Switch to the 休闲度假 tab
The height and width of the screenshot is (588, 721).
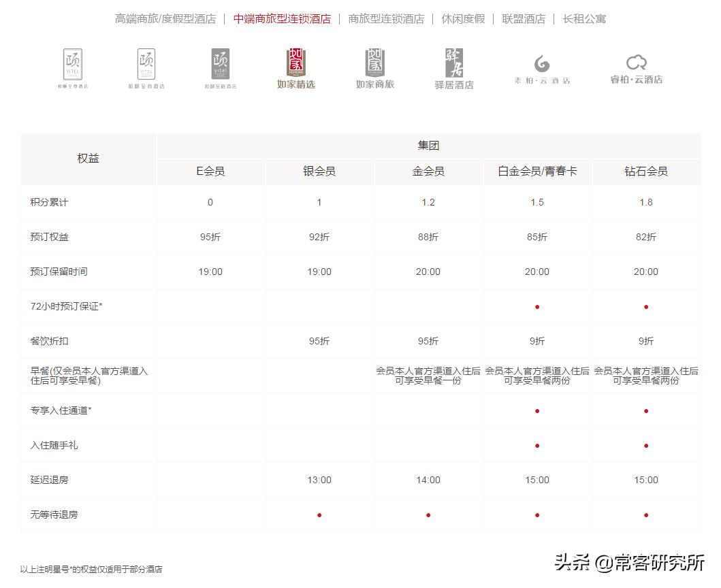tap(463, 19)
